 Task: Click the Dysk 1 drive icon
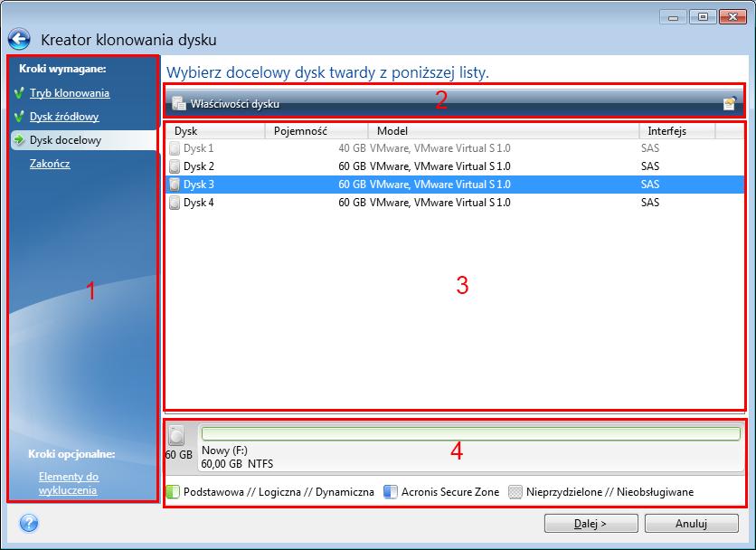point(175,148)
